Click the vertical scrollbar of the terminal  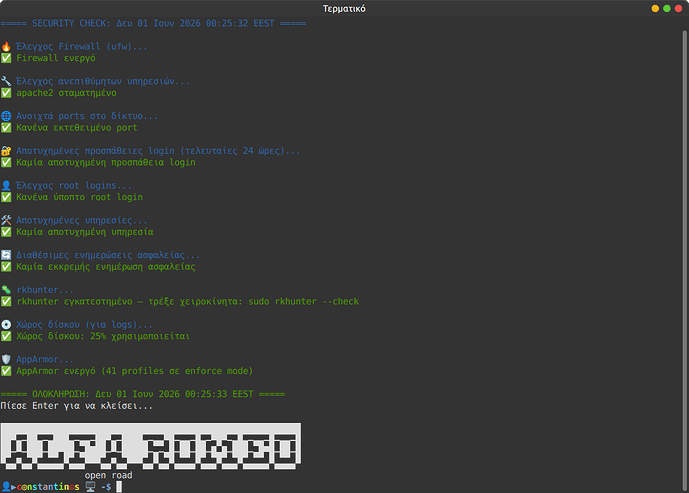click(x=685, y=259)
